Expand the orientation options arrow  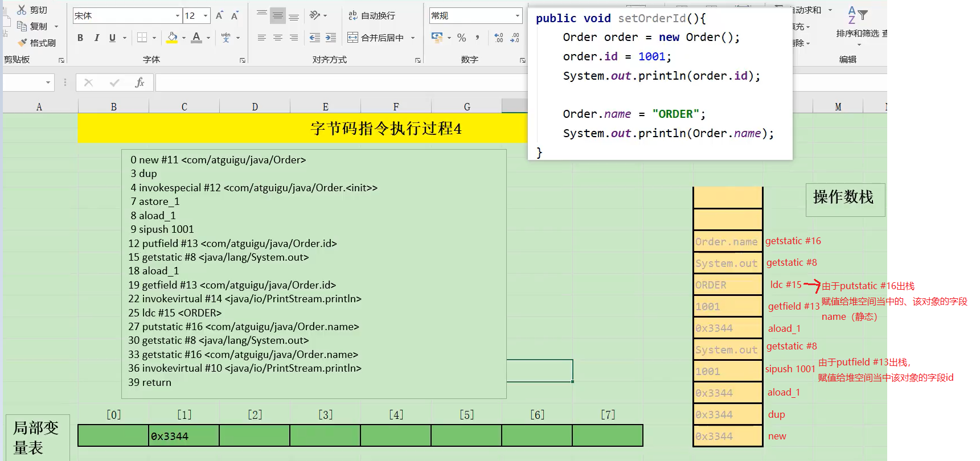[x=325, y=16]
